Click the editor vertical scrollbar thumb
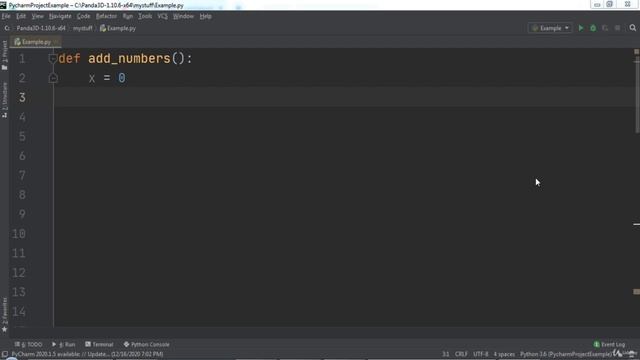This screenshot has height=360, width=640. pyautogui.click(x=637, y=94)
